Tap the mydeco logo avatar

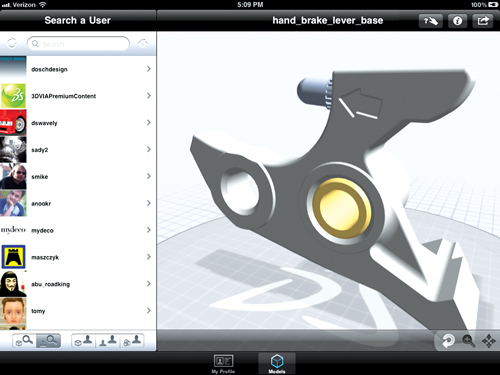[13, 230]
